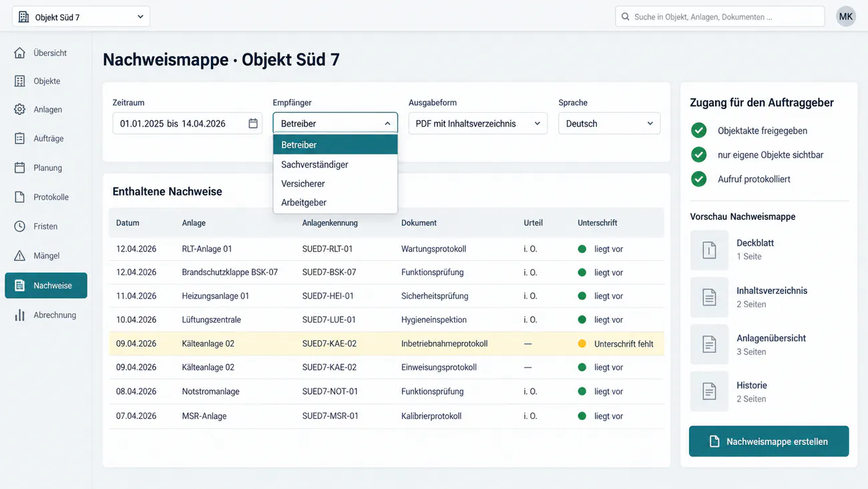Click the Anlagen gear icon
The height and width of the screenshot is (489, 868).
pos(20,110)
